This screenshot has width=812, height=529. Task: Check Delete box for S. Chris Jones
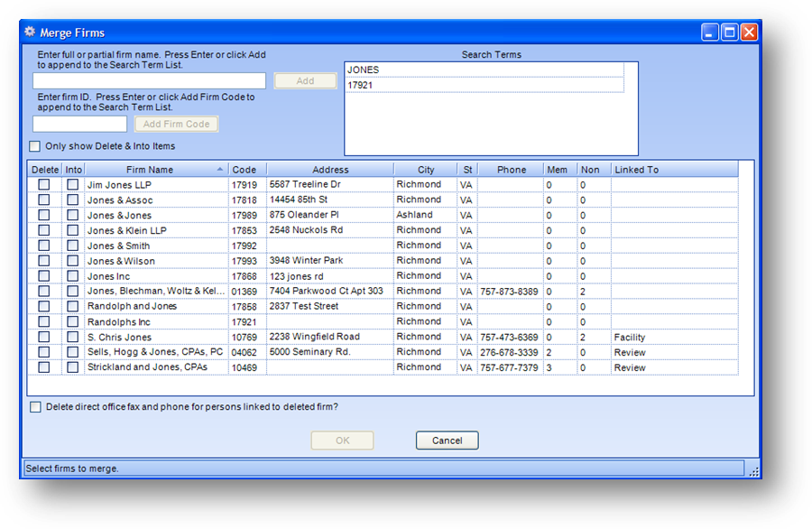coord(44,337)
